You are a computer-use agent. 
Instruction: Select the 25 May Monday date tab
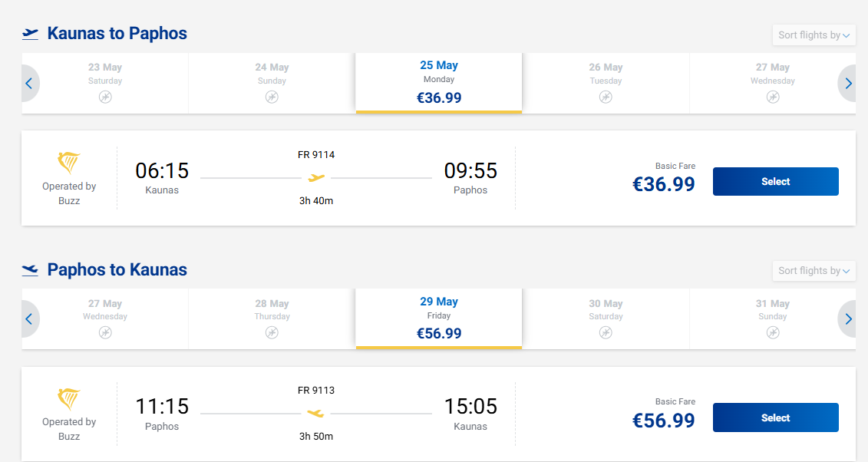pyautogui.click(x=439, y=82)
